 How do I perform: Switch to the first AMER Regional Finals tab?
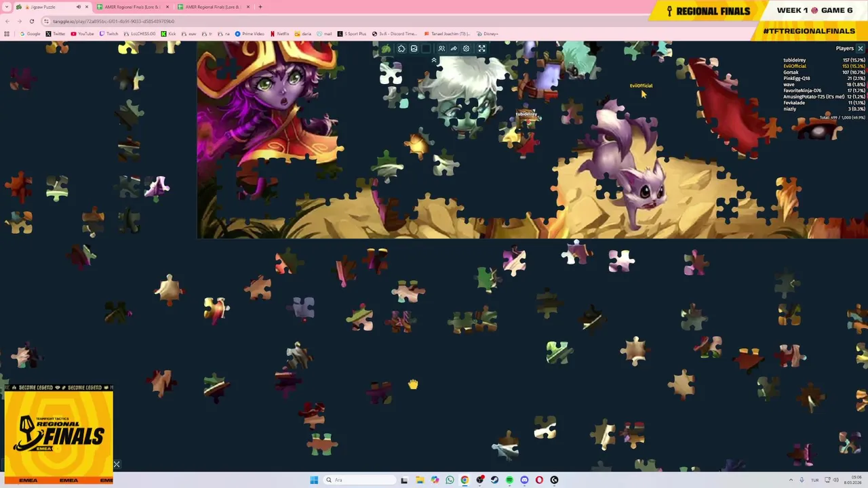[132, 7]
